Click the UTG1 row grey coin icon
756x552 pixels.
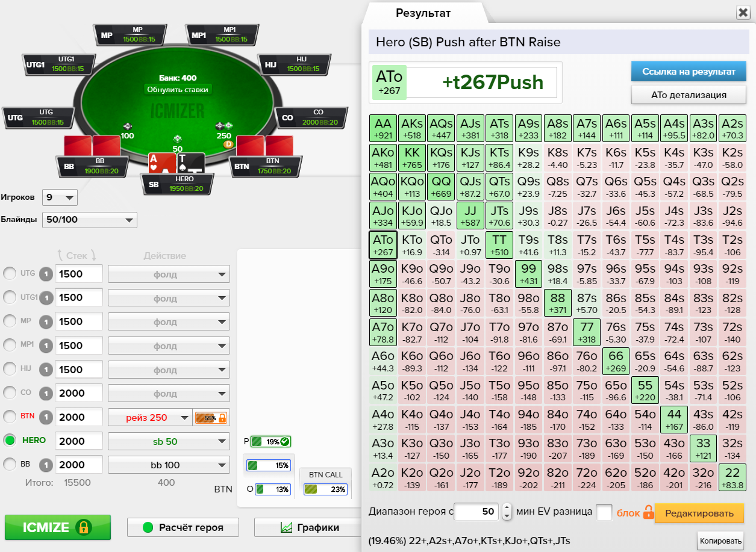pyautogui.click(x=46, y=297)
